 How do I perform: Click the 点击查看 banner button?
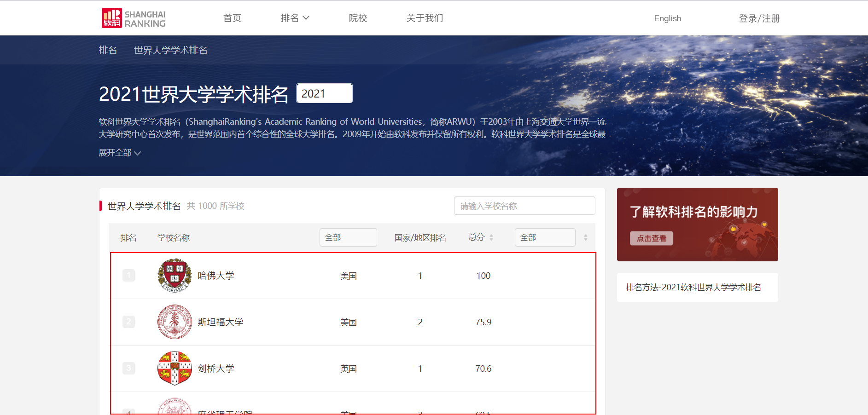tap(652, 238)
